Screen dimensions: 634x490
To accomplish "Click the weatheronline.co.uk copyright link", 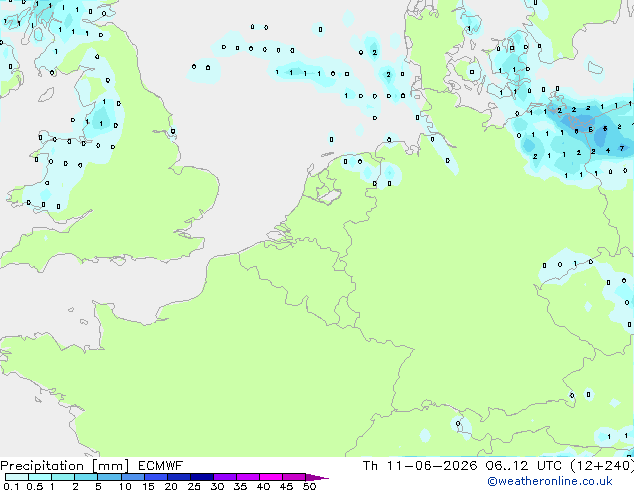I will pyautogui.click(x=550, y=481).
